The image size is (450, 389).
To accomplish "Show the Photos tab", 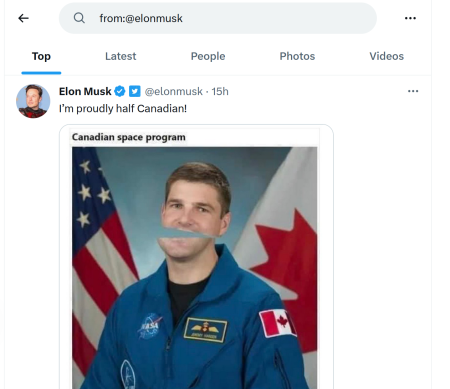I will coord(297,56).
